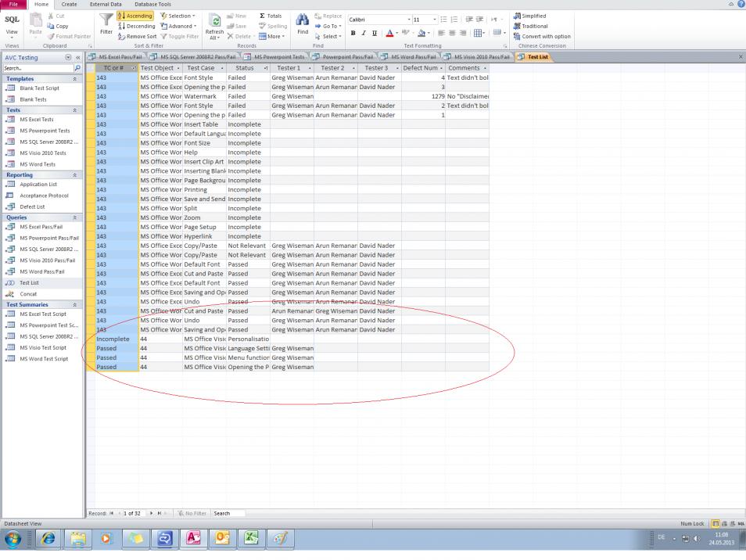This screenshot has width=746, height=560.
Task: Switch to MS Word Pass/Fail document tab
Action: [409, 56]
